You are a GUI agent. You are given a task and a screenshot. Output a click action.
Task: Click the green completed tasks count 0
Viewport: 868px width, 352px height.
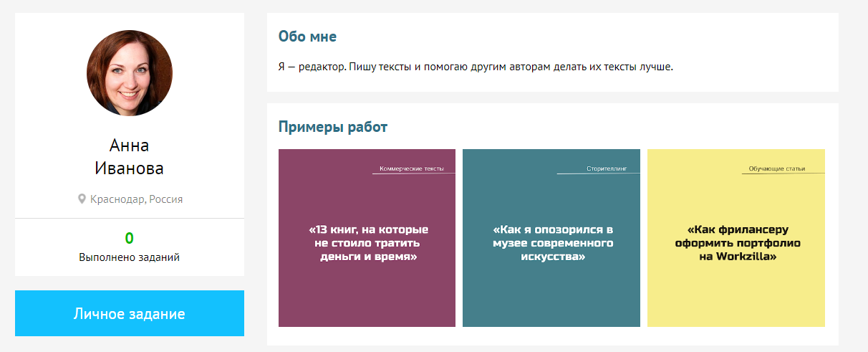pyautogui.click(x=130, y=239)
